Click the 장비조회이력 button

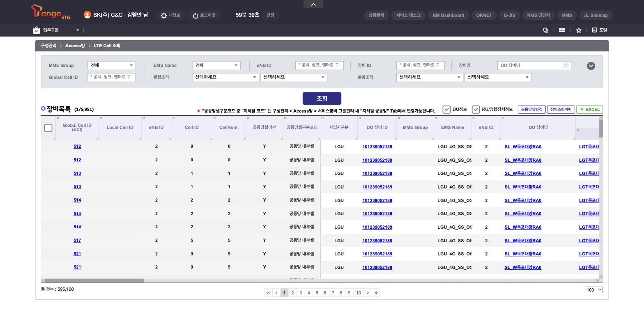(x=561, y=109)
